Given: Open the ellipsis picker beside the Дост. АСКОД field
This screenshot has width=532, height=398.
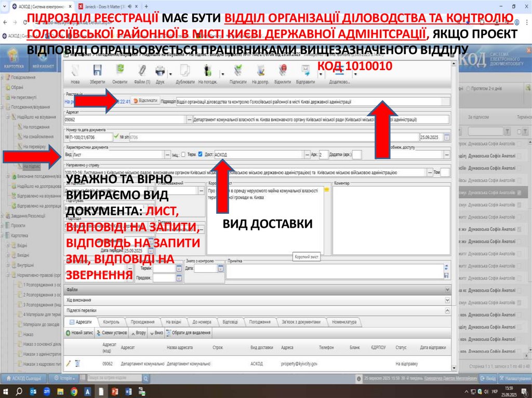Looking at the screenshot, I should [307, 155].
